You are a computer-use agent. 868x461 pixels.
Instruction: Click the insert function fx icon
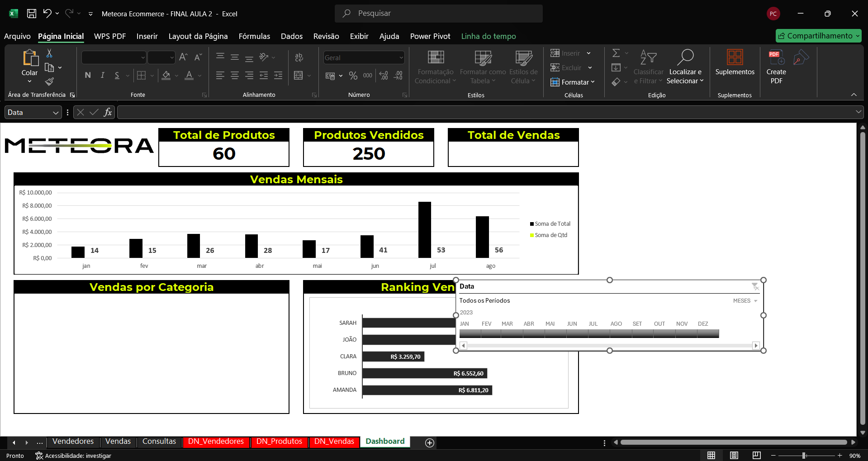(108, 112)
